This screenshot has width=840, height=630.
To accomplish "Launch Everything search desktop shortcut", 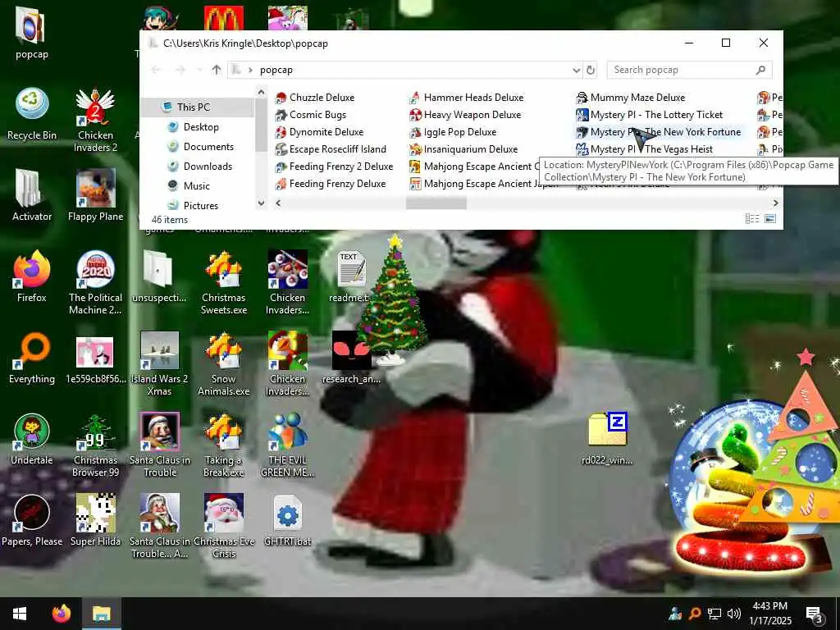I will pyautogui.click(x=32, y=358).
